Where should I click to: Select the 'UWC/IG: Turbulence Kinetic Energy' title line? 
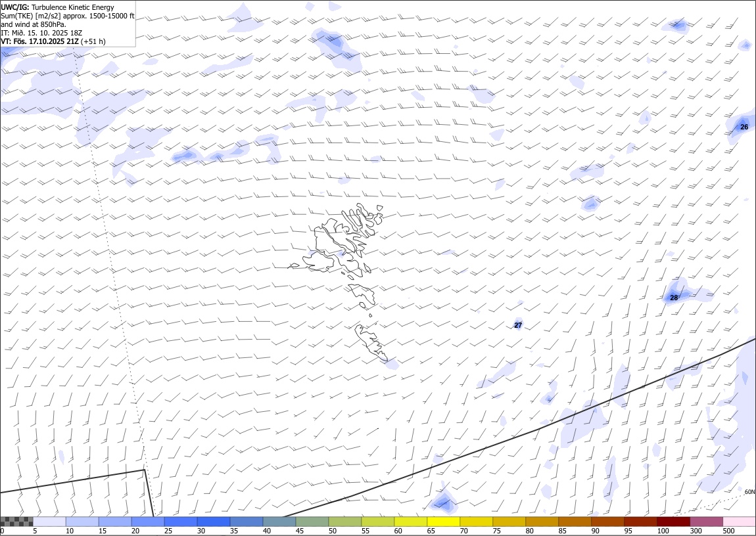pos(57,7)
